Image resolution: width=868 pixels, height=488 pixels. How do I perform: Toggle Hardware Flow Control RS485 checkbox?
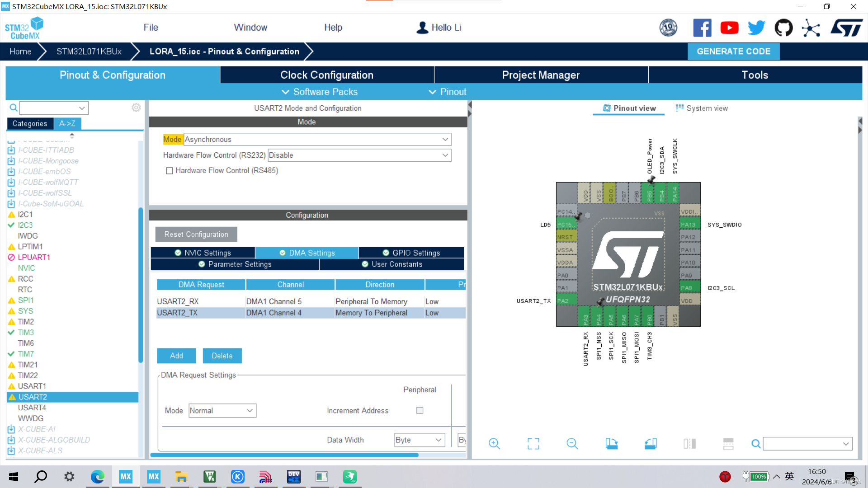click(x=170, y=171)
